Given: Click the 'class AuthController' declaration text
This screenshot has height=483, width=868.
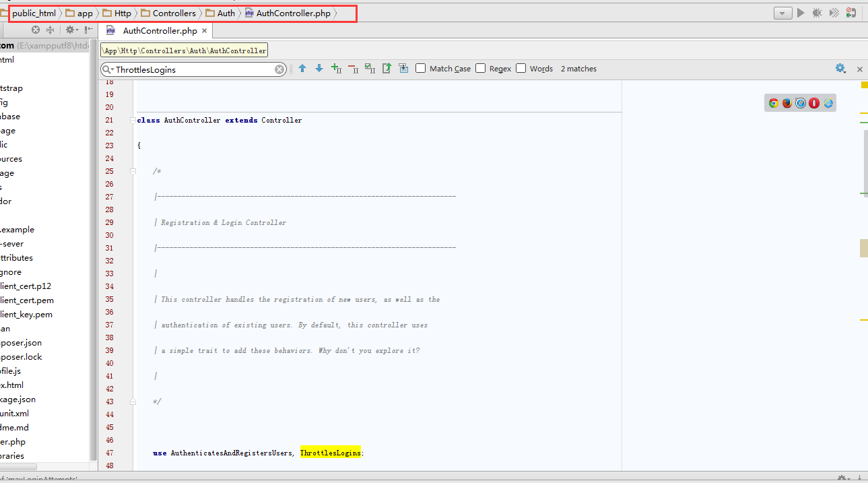Looking at the screenshot, I should [178, 120].
